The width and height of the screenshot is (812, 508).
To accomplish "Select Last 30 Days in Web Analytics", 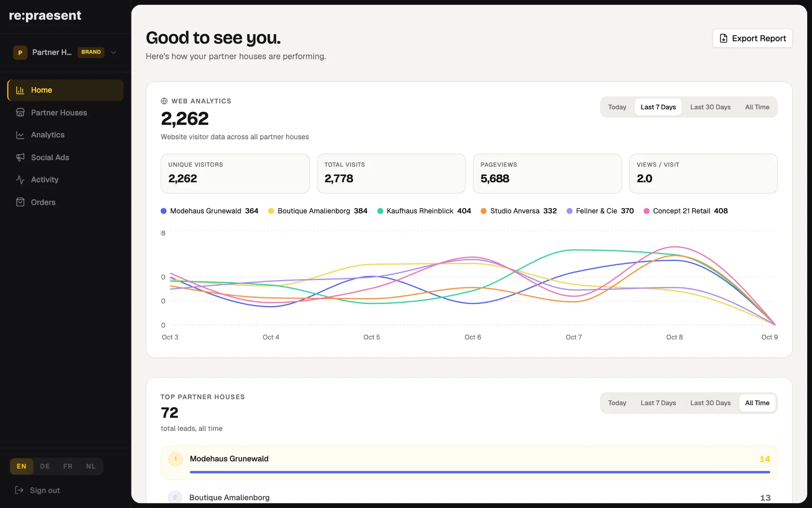I will [x=710, y=107].
